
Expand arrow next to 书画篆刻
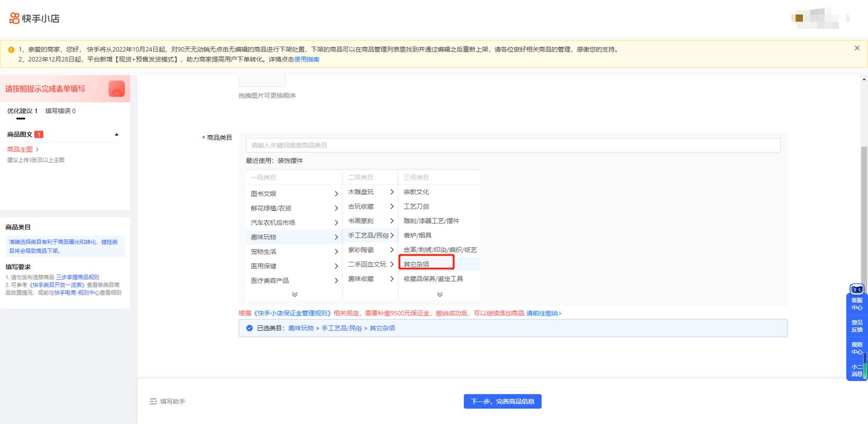point(392,220)
